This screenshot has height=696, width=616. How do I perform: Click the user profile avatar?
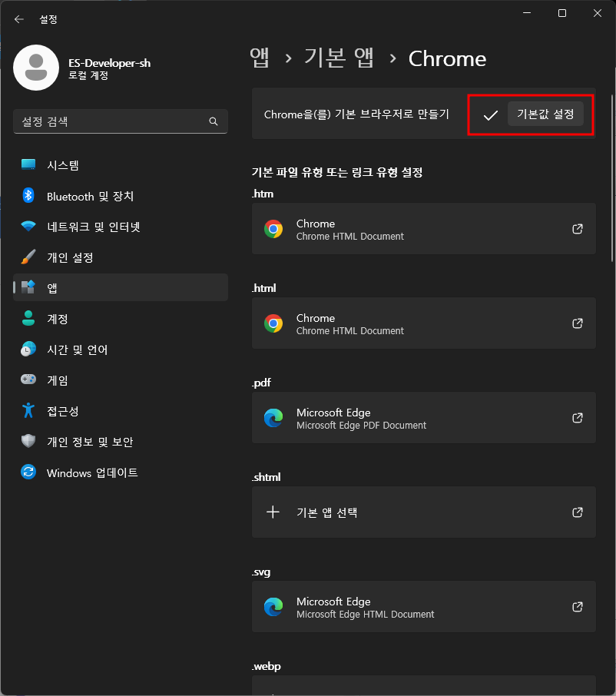pos(36,68)
